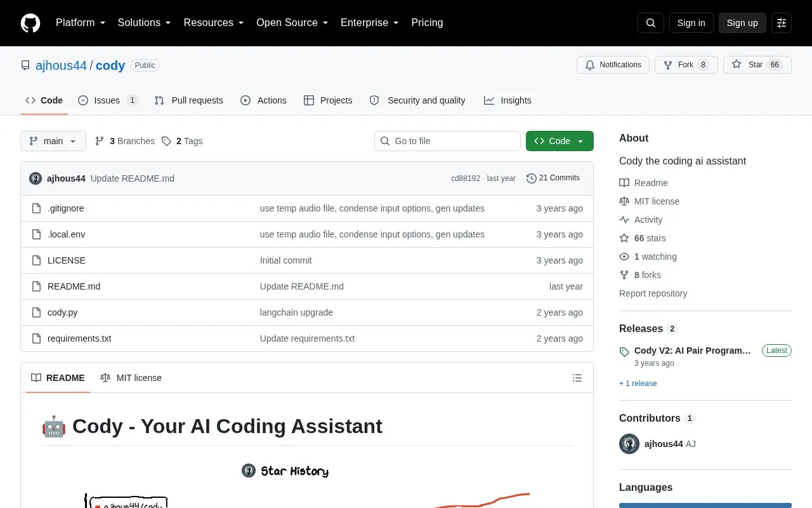Open commit history clock icon
The image size is (812, 508).
[532, 178]
